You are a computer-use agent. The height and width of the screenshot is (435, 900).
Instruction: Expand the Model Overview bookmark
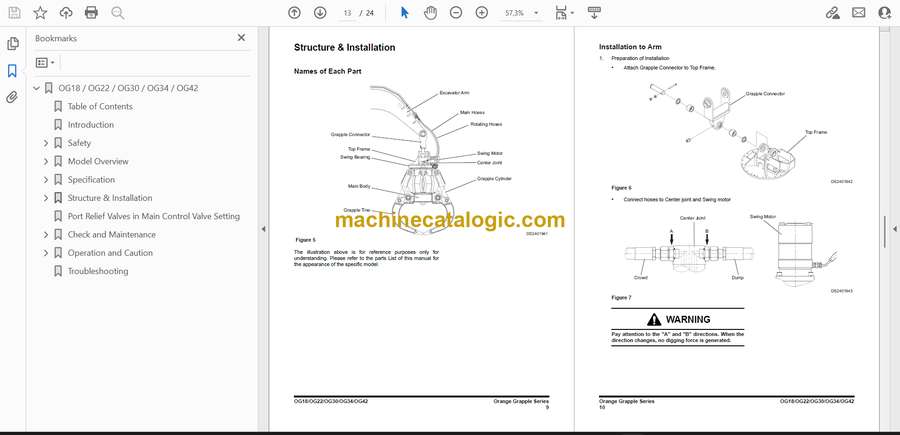[x=46, y=161]
